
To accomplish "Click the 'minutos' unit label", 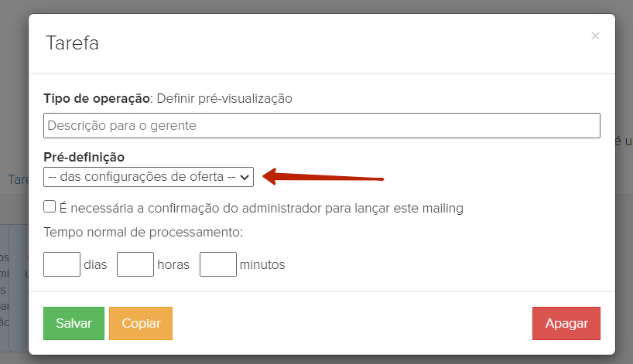I will coord(262,265).
